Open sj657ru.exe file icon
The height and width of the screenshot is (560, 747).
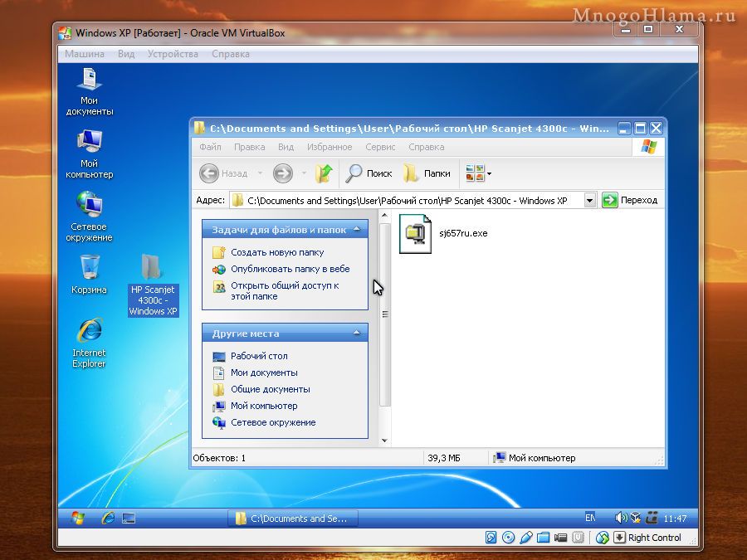tap(416, 234)
